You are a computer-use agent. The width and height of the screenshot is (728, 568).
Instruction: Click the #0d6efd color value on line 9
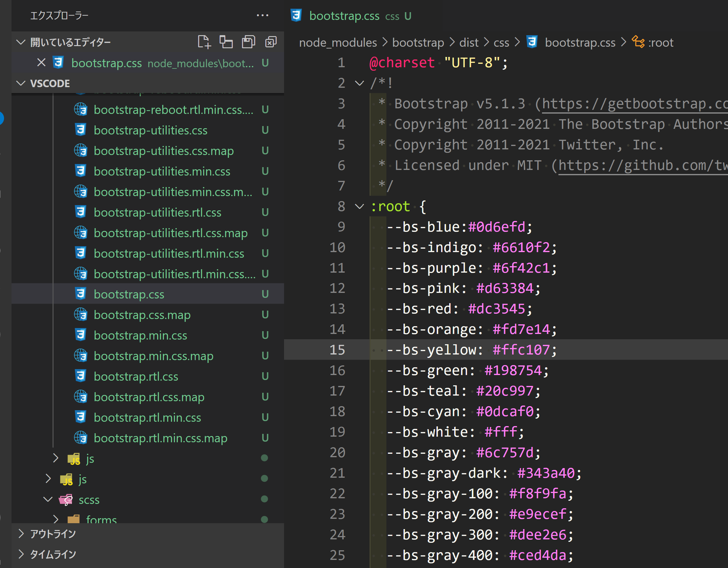[497, 227]
